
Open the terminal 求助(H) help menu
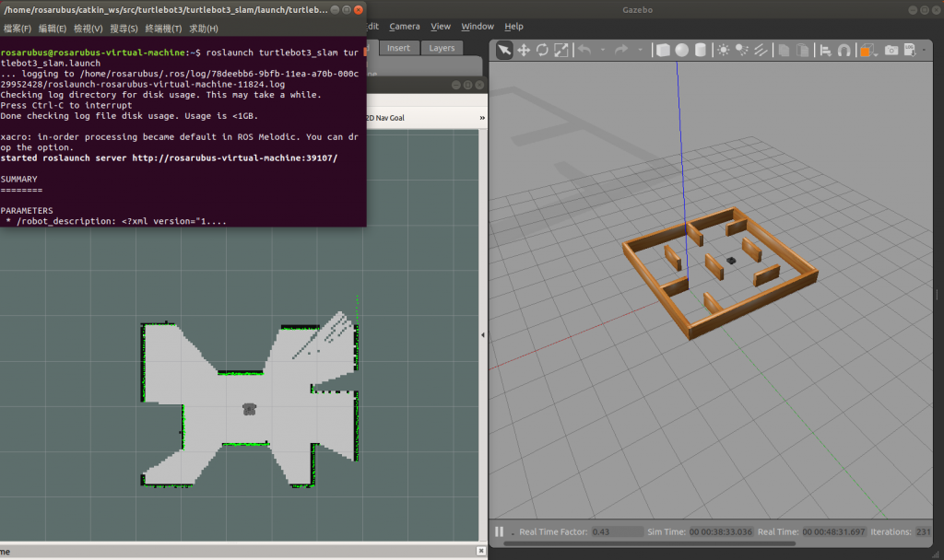204,29
